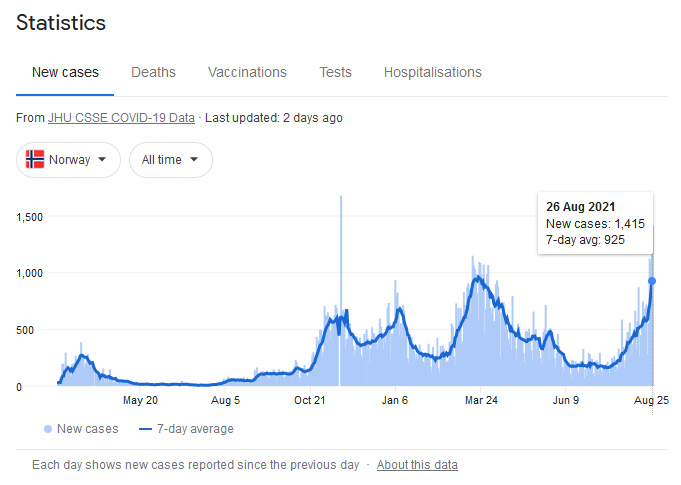Viewport: 681px width, 485px height.
Task: Click the Aug 25 axis label
Action: click(x=651, y=400)
